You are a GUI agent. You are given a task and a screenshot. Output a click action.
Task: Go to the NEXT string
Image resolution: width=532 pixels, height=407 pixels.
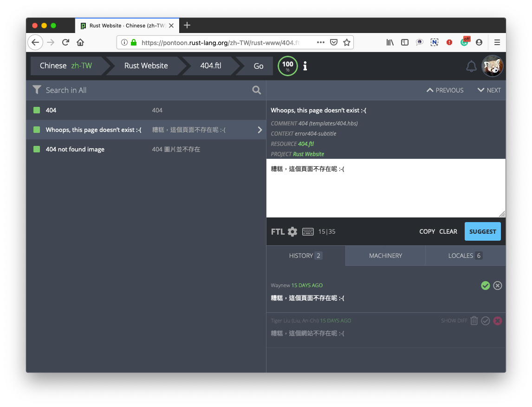pyautogui.click(x=489, y=90)
